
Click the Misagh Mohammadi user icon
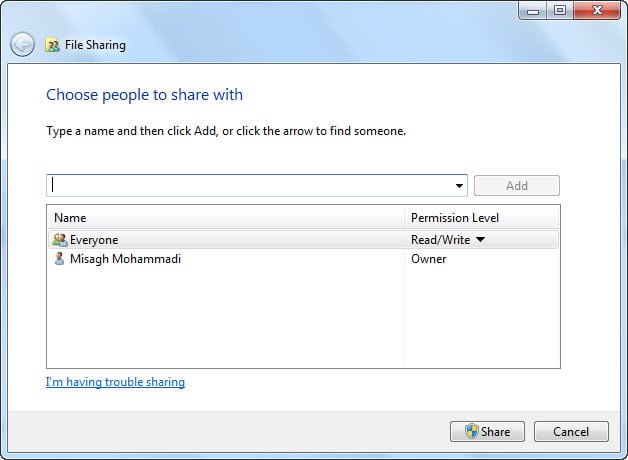click(x=59, y=259)
